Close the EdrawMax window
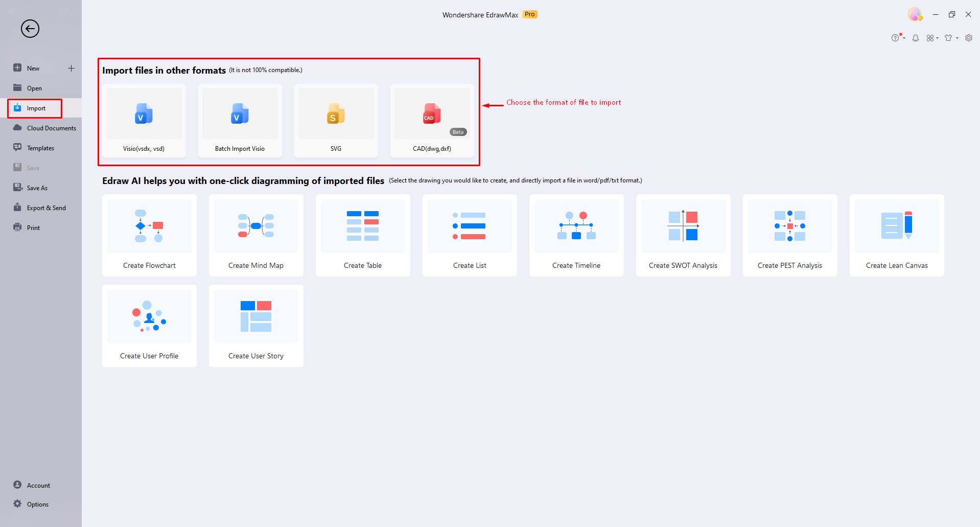Viewport: 980px width, 527px height. point(968,14)
